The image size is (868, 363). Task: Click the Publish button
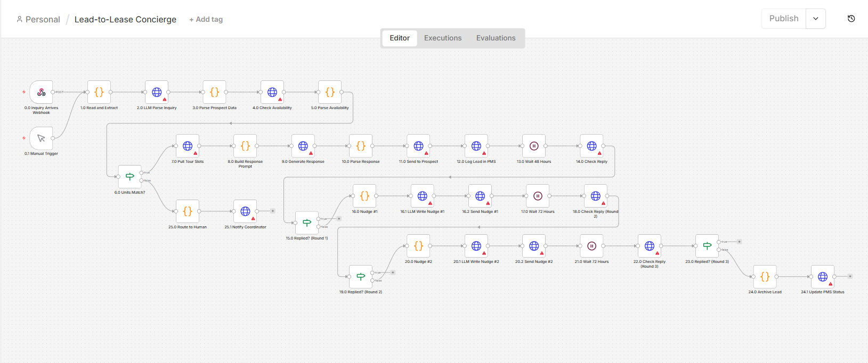[x=784, y=19]
